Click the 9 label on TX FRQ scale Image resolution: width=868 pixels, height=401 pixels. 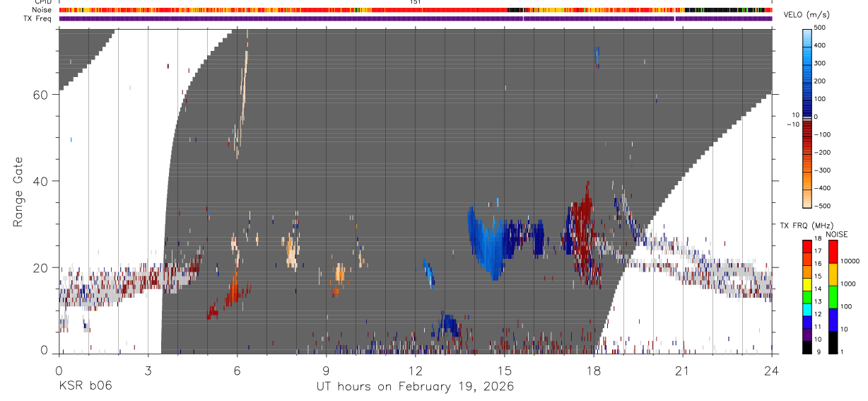[817, 353]
